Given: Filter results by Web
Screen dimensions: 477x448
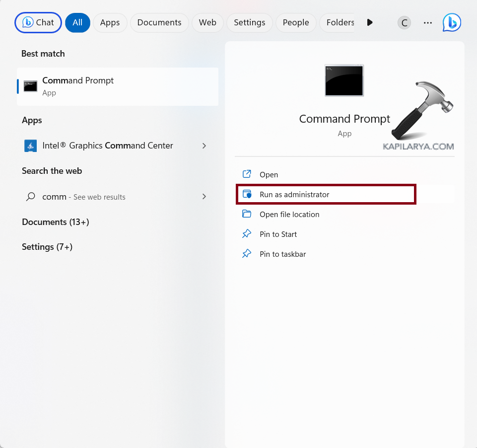Looking at the screenshot, I should click(207, 22).
